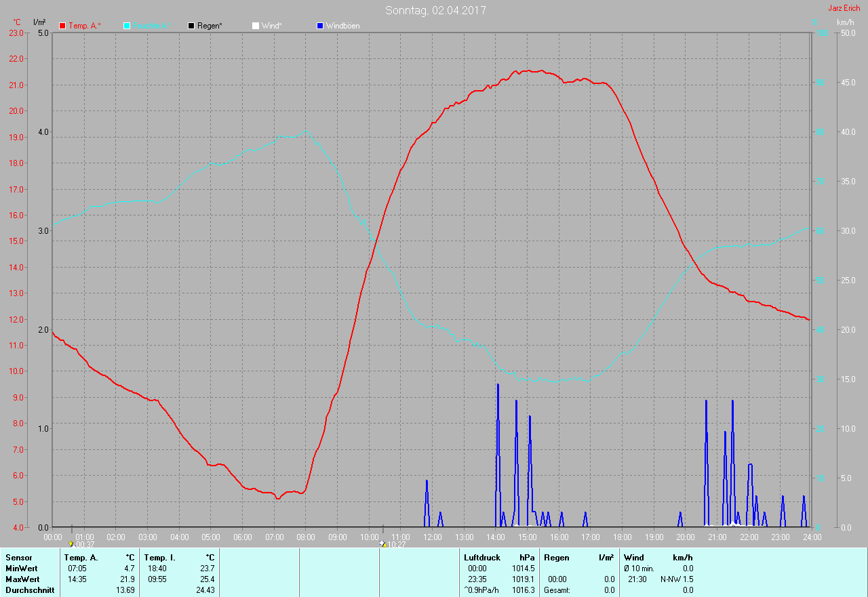
Task: Click the Jarz Erich label
Action: pyautogui.click(x=844, y=8)
